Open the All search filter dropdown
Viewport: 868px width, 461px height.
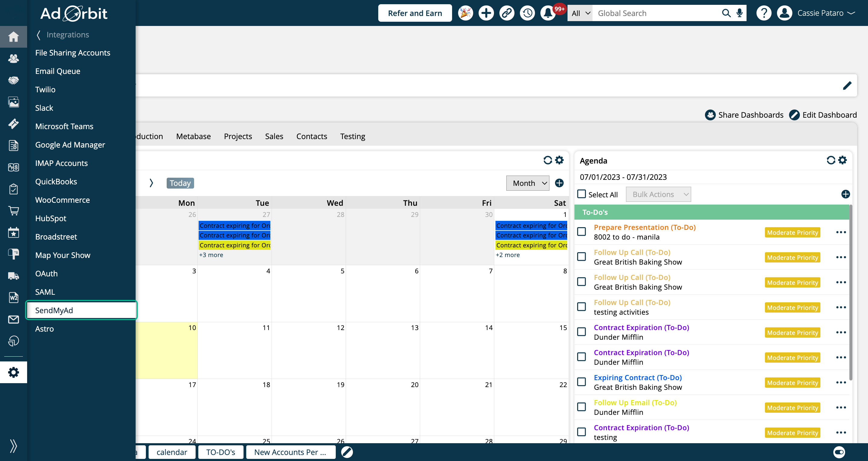pos(580,13)
